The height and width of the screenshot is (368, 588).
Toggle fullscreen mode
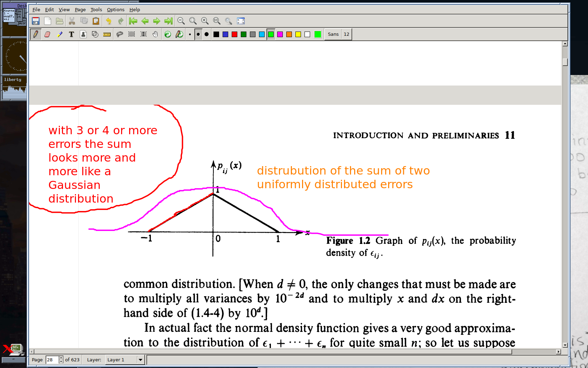(241, 21)
